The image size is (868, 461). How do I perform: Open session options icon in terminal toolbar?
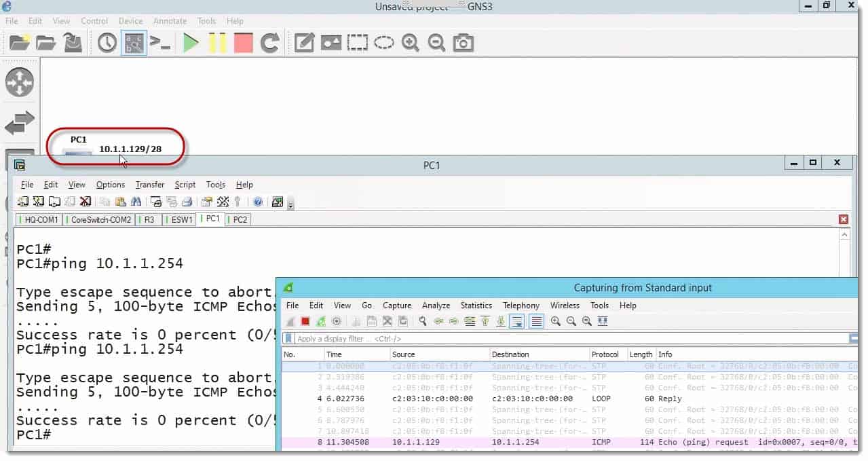[207, 202]
